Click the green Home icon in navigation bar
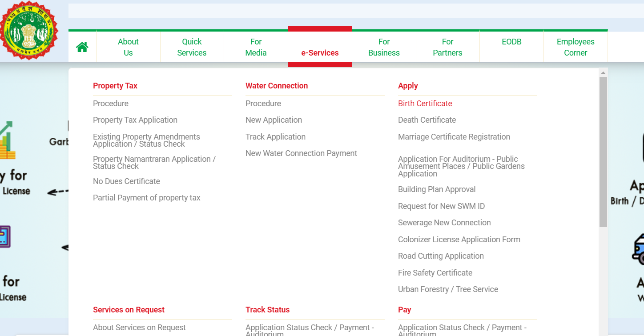The image size is (644, 336). pos(82,47)
